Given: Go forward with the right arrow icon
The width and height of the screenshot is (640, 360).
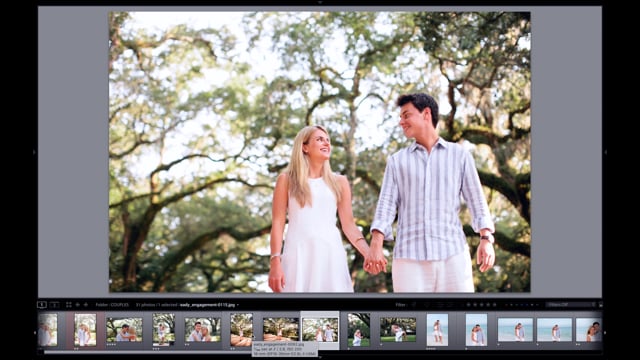Looking at the screenshot, I should 86,304.
